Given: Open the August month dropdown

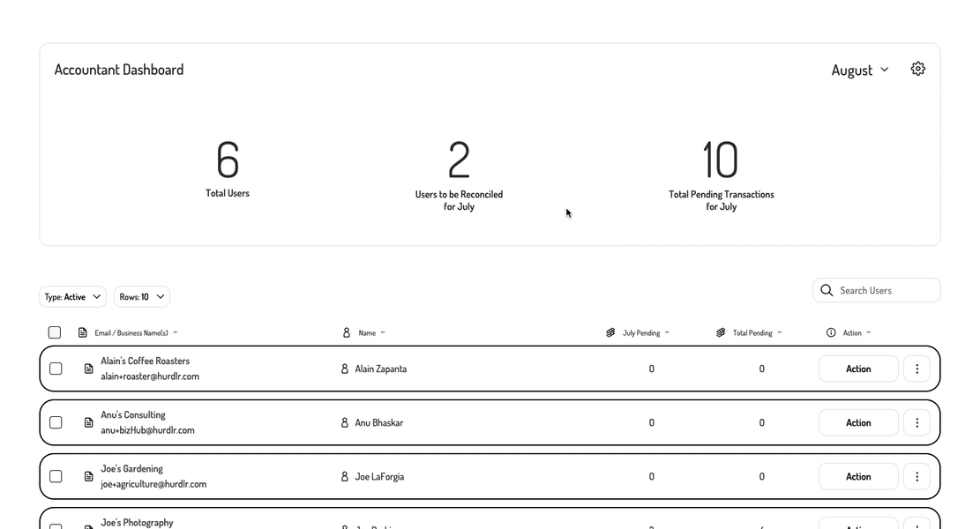Looking at the screenshot, I should pyautogui.click(x=860, y=70).
